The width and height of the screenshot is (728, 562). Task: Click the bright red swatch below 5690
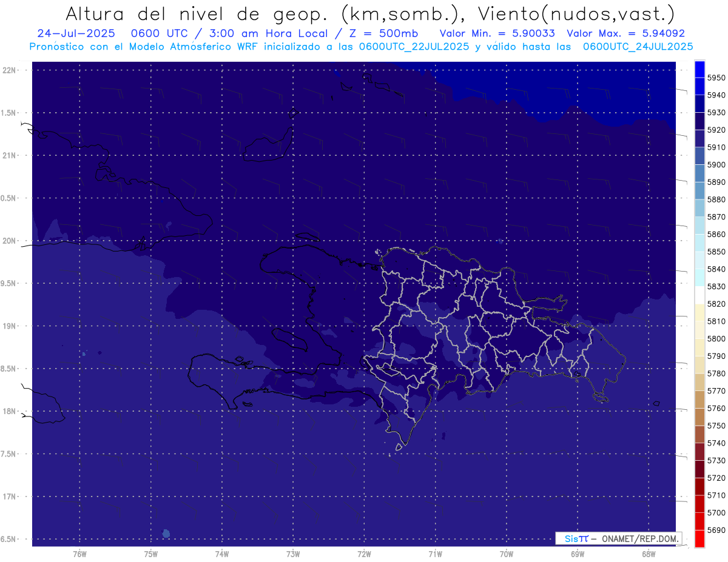coord(699,538)
